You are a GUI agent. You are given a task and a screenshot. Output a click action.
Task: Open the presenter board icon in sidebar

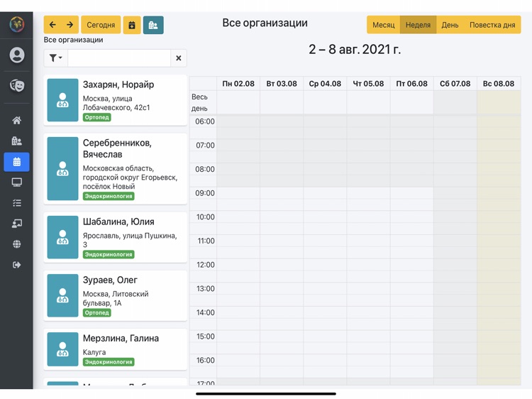pyautogui.click(x=16, y=224)
